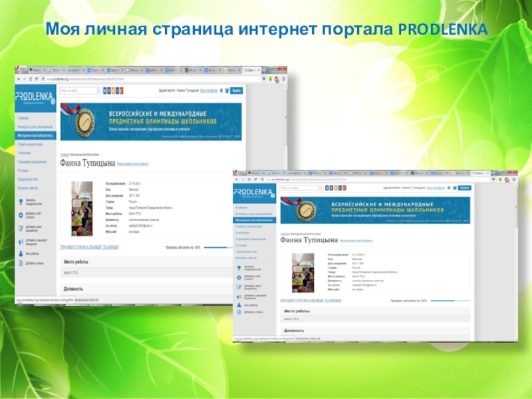Viewport: 532px width, 399px height.
Task: Click the person icon 'Мои работы' in upper-left window
Action: [21, 253]
